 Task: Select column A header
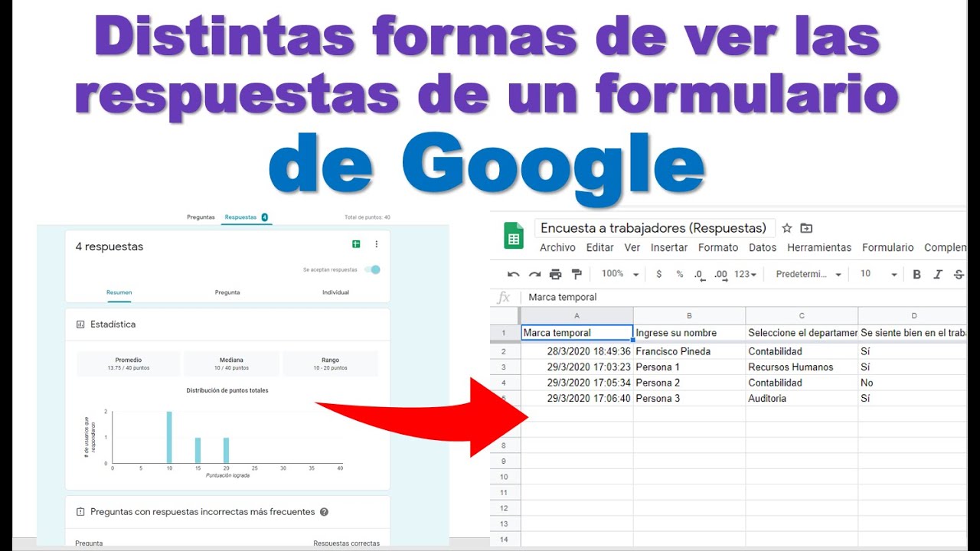coord(577,315)
